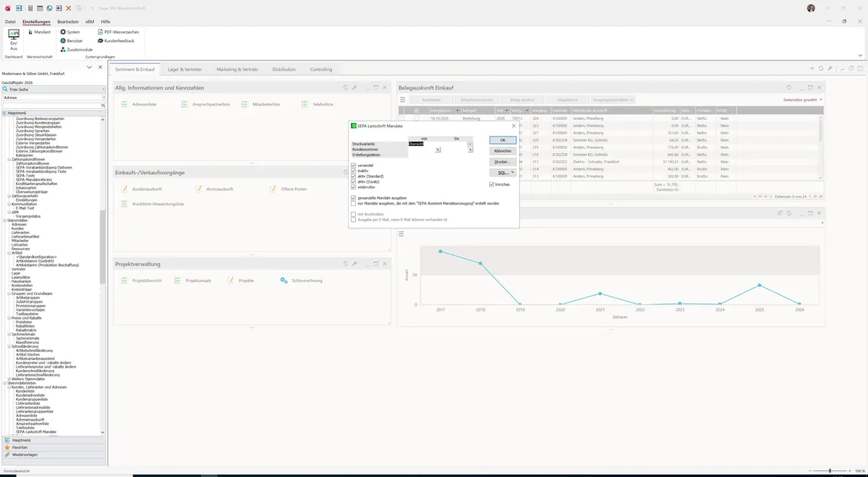Uncheck the widerrufen checkbox
This screenshot has width=868, height=477.
pyautogui.click(x=353, y=187)
